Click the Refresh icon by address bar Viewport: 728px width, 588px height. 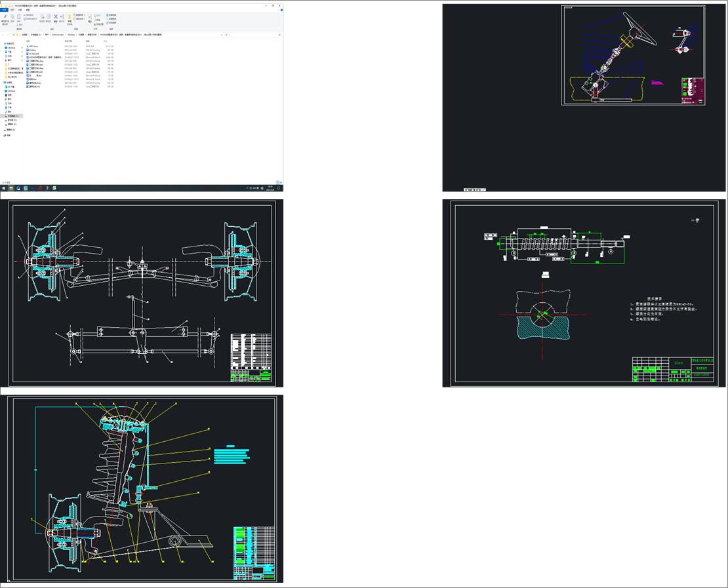point(226,35)
